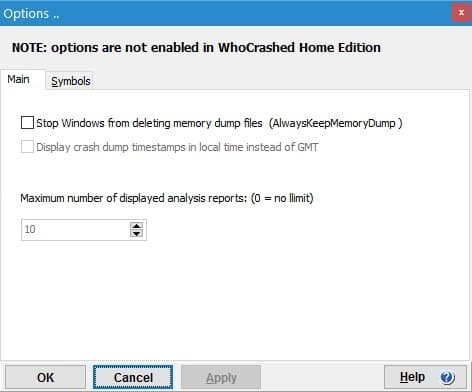Screen dimensions: 472x392
Task: Close the Options dialog with red X
Action: (x=461, y=13)
